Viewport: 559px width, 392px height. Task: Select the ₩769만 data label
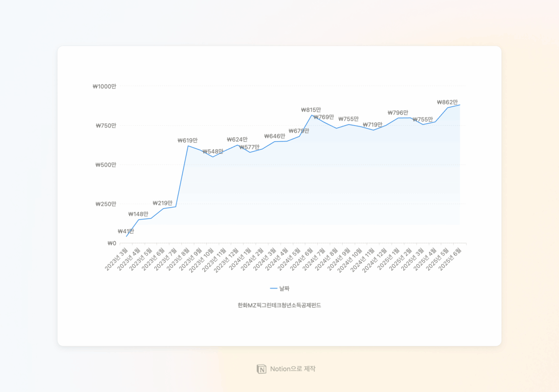pos(324,117)
